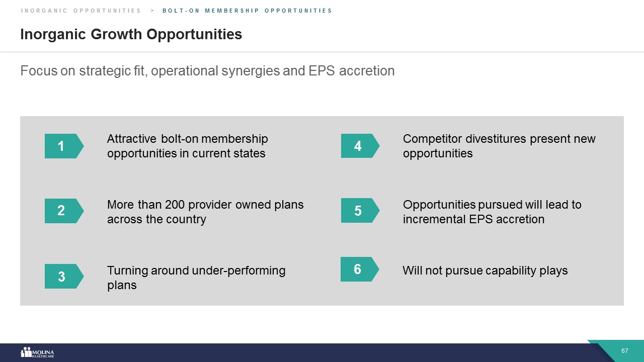The width and height of the screenshot is (644, 362).
Task: Click the slide number 67 corner tab
Action: (624, 351)
